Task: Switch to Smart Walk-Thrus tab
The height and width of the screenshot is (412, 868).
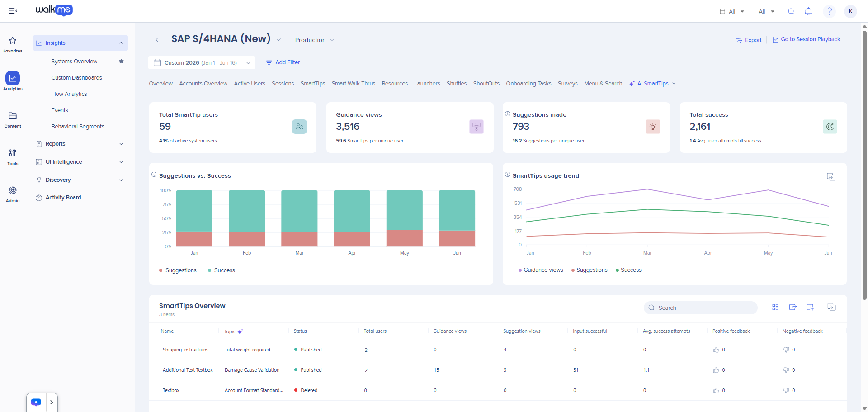Action: pos(354,84)
